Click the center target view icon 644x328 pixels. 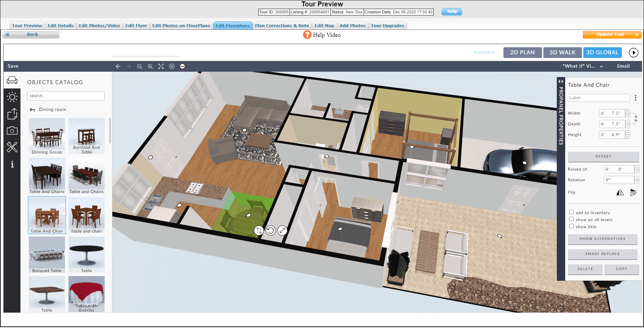tap(172, 66)
